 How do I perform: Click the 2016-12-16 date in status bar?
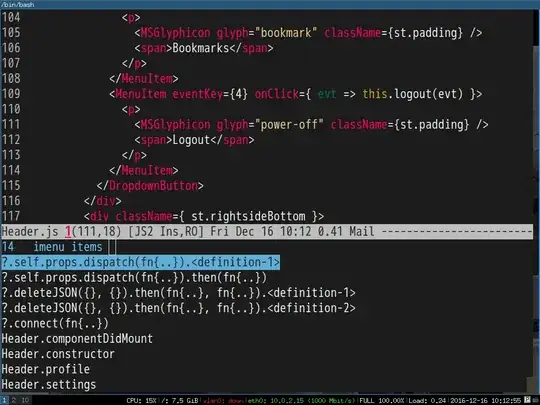coord(468,401)
